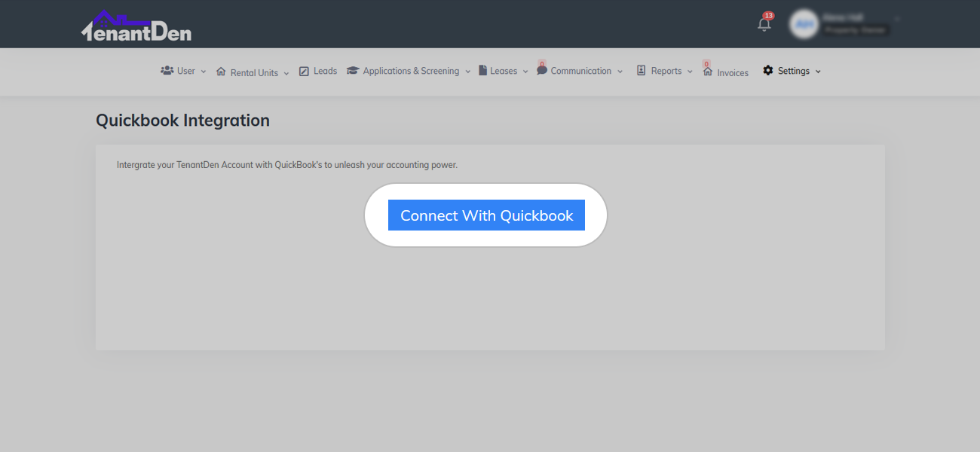Click the home icon next to Rental Units
Image resolution: width=980 pixels, height=452 pixels.
pos(220,70)
